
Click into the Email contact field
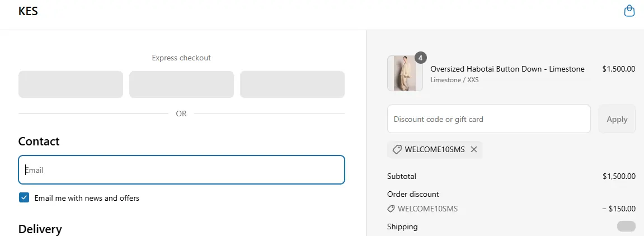(x=181, y=170)
